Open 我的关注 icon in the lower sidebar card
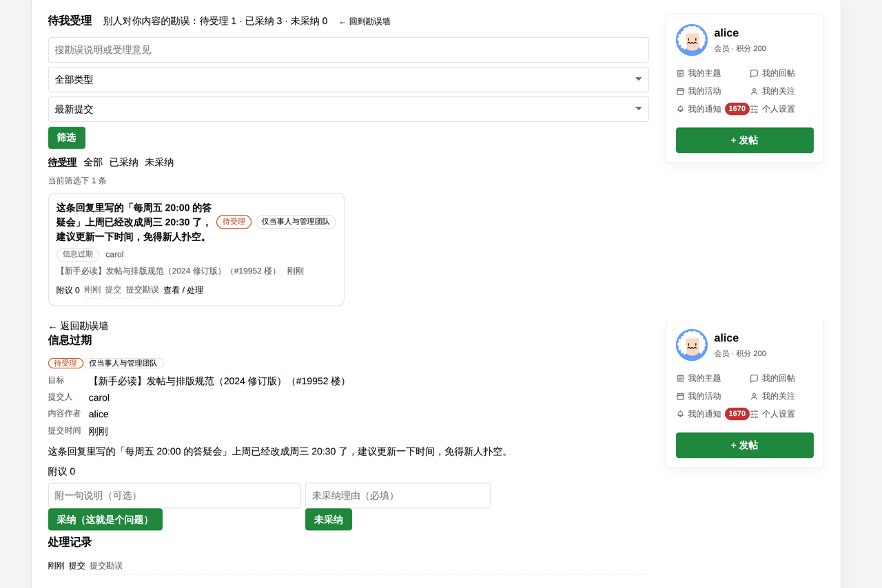Viewport: 882px width, 588px height. point(755,396)
